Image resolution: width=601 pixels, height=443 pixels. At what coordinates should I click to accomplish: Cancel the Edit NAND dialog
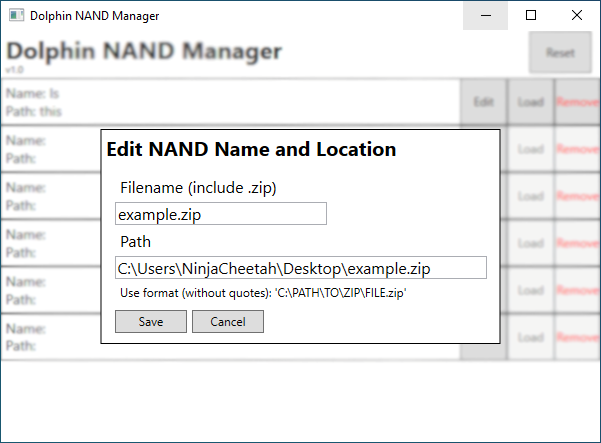[x=228, y=322]
